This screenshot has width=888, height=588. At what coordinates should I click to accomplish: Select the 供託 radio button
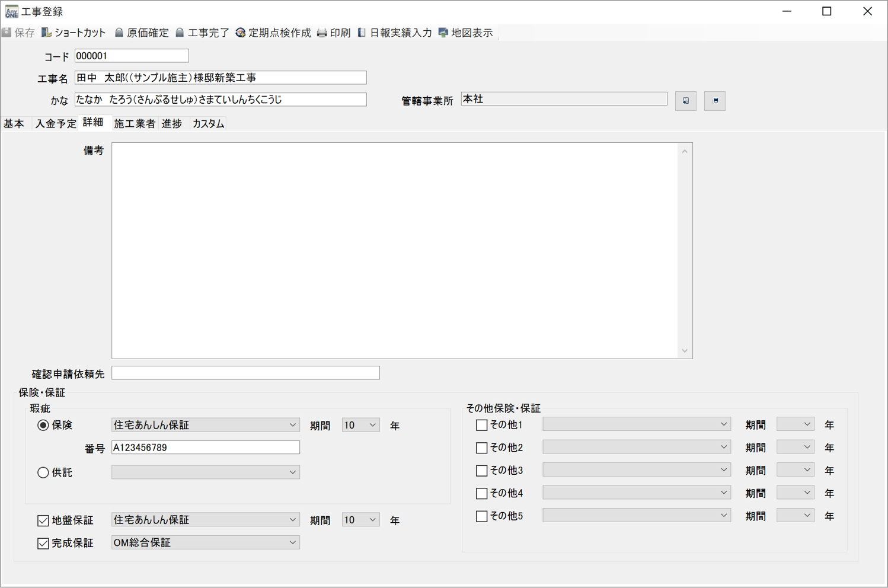tap(43, 472)
